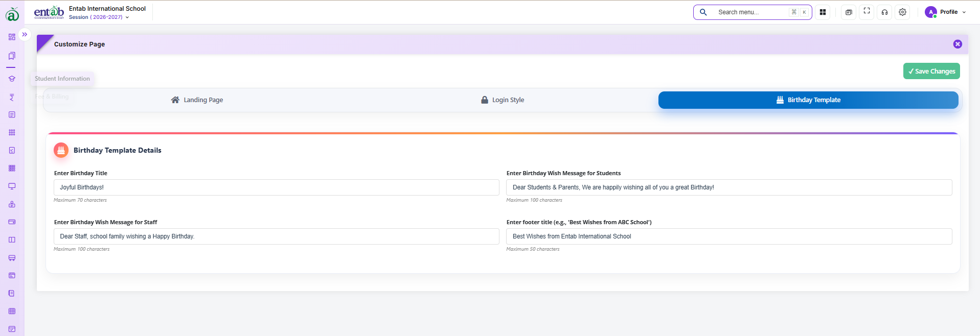Select the Birthday Template tab
Viewport: 980px width, 336px height.
[x=808, y=100]
